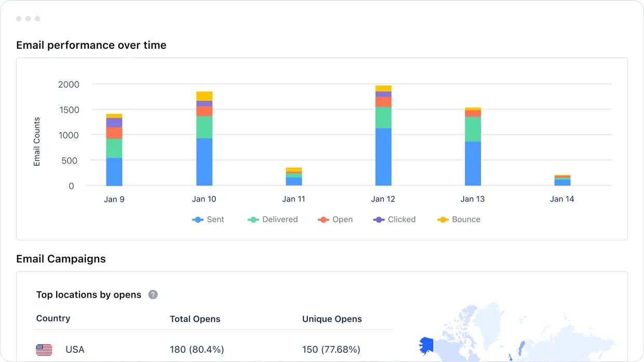Select the Email Campaigns section heading
This screenshot has height=362, width=644.
point(61,259)
